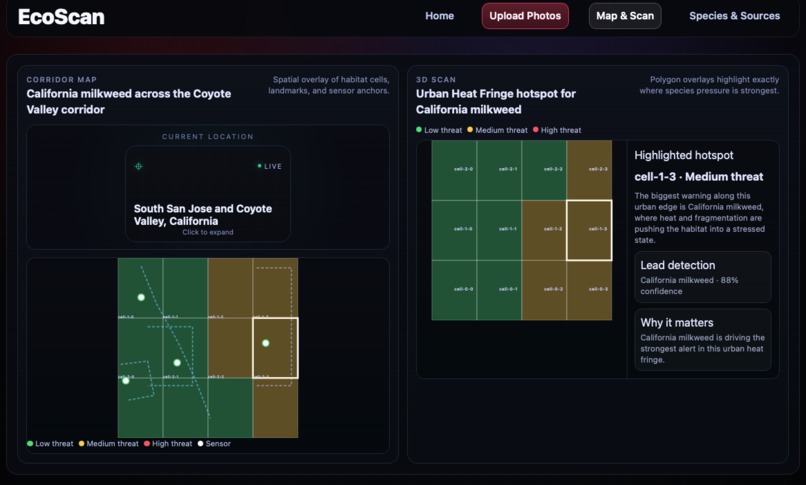Image resolution: width=806 pixels, height=485 pixels.
Task: Select cell-0-2 in the 3D scan grid
Action: (544, 290)
